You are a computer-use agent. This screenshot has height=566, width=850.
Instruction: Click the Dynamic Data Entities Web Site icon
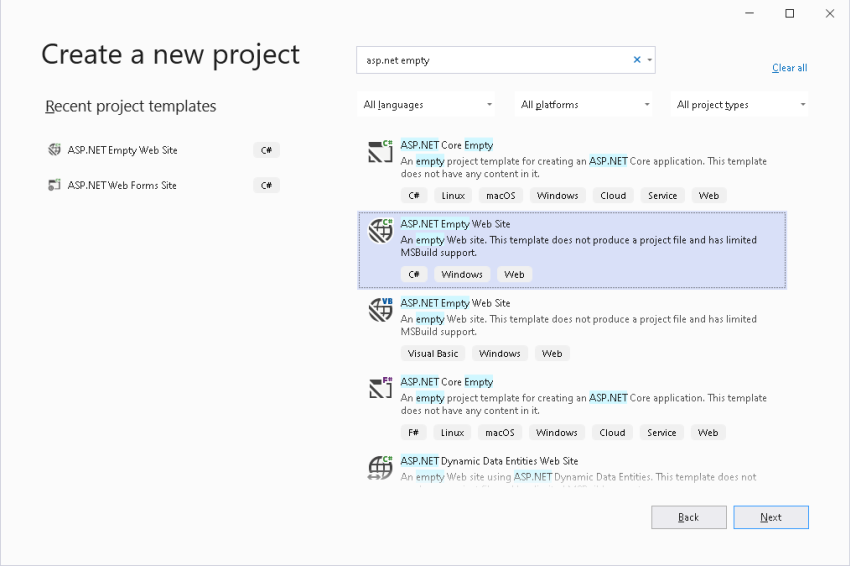[x=381, y=467]
